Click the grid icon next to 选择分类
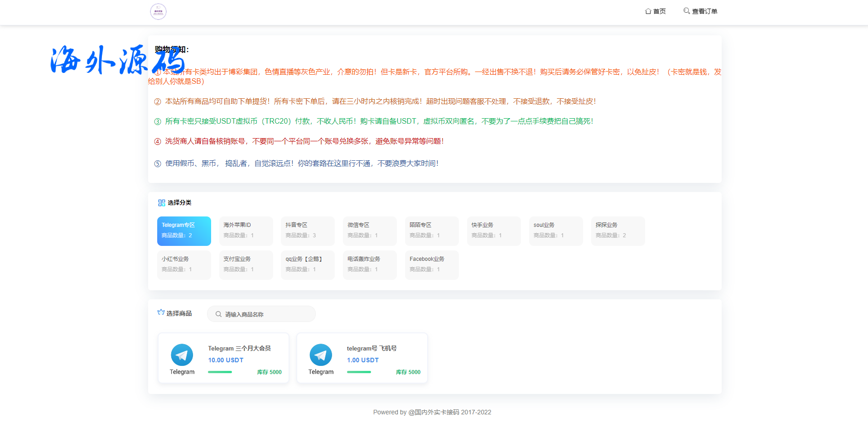The height and width of the screenshot is (437, 868). point(161,203)
